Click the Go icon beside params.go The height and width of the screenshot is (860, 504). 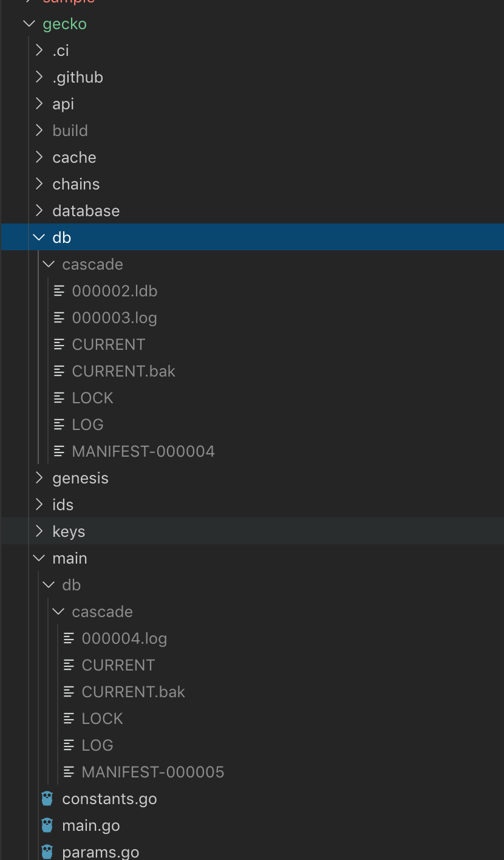[x=47, y=851]
